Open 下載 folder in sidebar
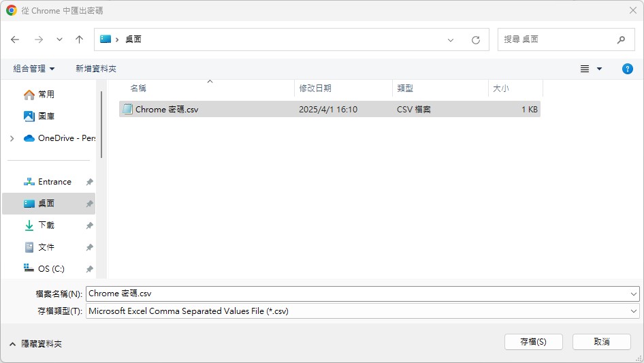 [46, 225]
